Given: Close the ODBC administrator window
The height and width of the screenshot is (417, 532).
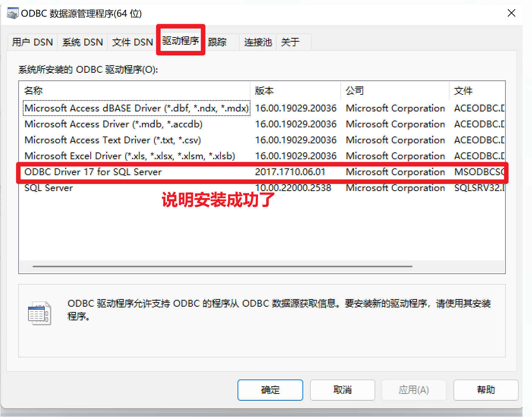Looking at the screenshot, I should [511, 13].
